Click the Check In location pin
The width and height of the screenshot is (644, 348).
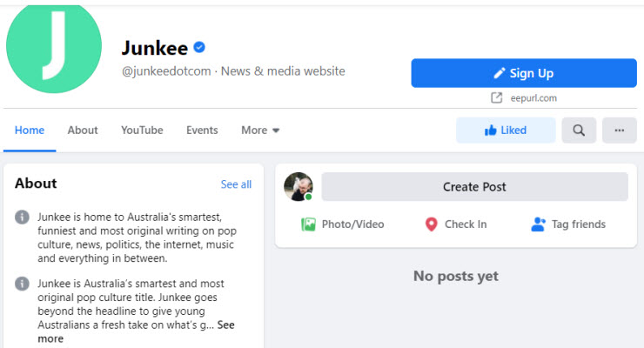(431, 224)
